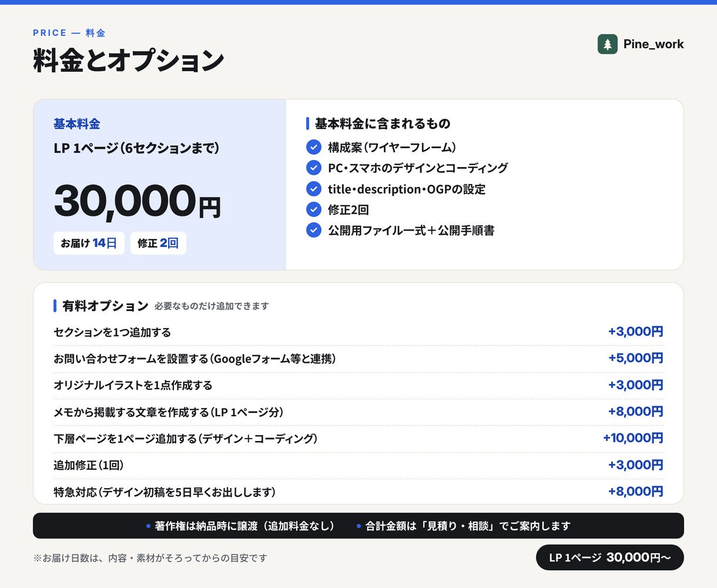Click the +10,000円 price
717x588 pixels.
(633, 438)
